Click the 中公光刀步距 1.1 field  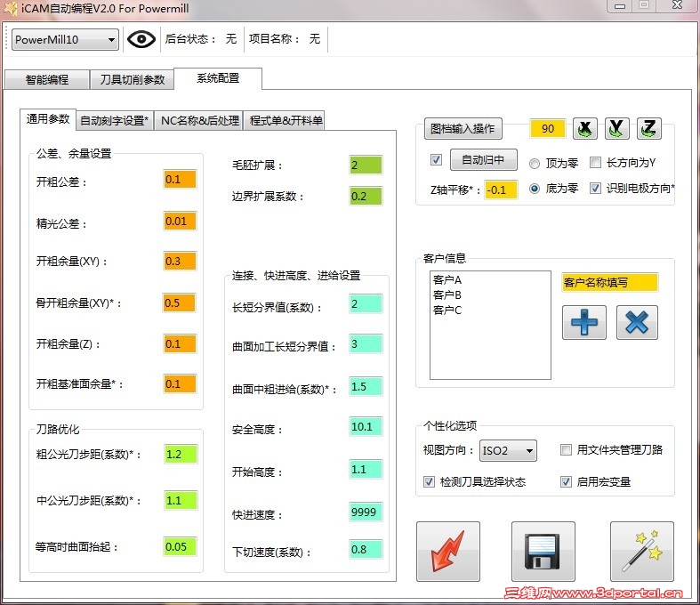click(x=181, y=501)
